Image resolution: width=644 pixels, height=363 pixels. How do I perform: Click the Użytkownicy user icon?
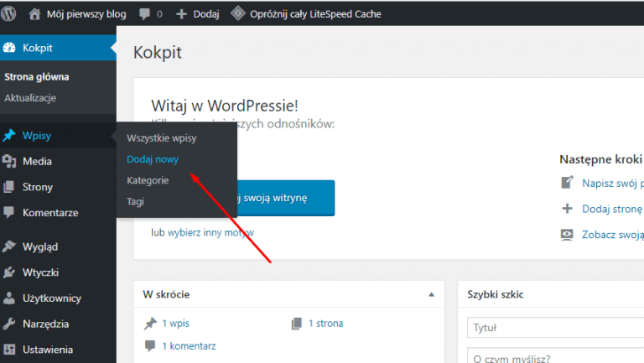pyautogui.click(x=9, y=298)
